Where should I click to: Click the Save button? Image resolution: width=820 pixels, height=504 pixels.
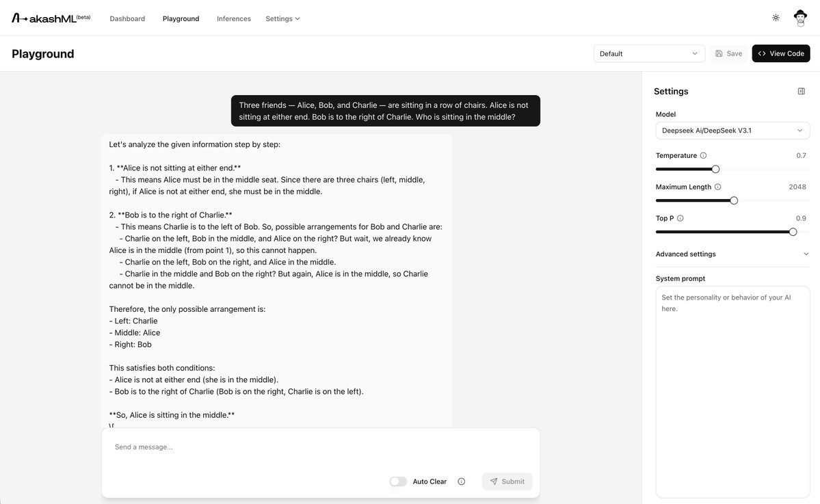(x=728, y=53)
